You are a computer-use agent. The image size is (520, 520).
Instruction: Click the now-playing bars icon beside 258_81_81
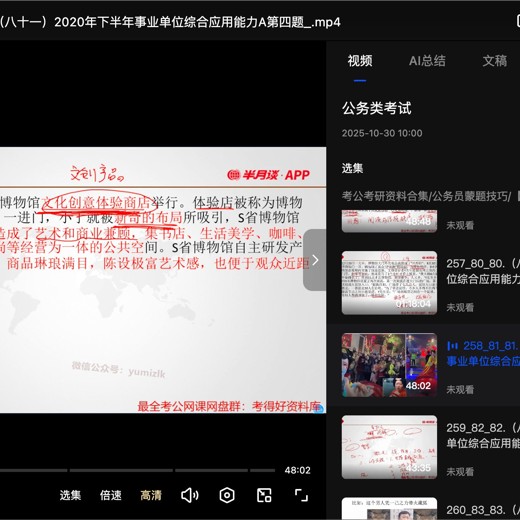[453, 346]
